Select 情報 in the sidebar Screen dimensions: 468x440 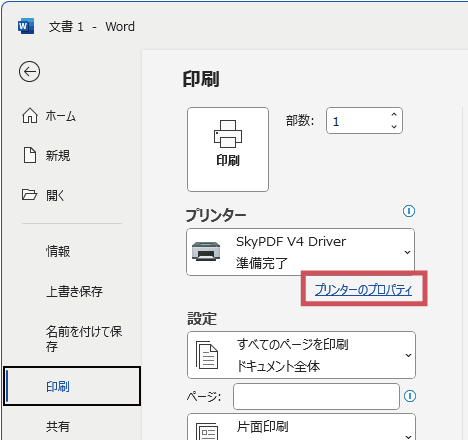(58, 251)
